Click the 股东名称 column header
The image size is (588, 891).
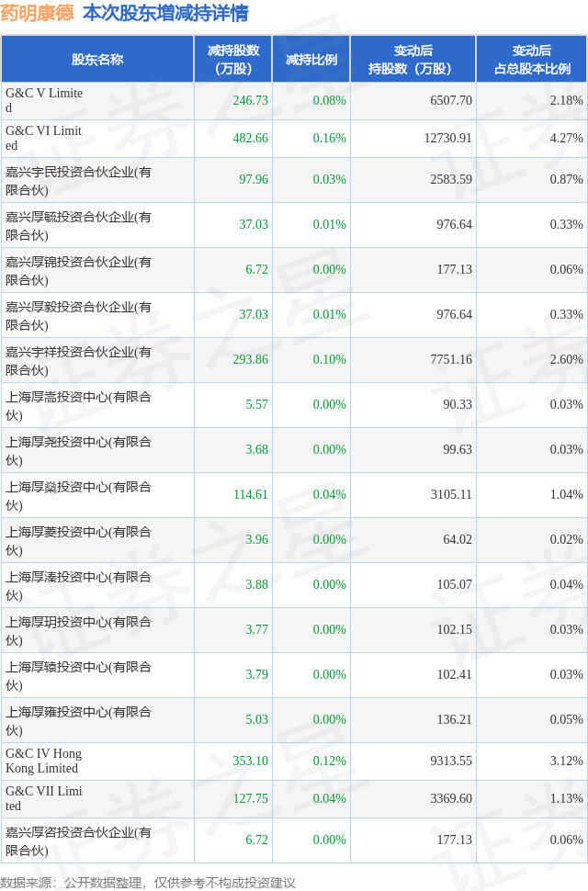coord(97,60)
